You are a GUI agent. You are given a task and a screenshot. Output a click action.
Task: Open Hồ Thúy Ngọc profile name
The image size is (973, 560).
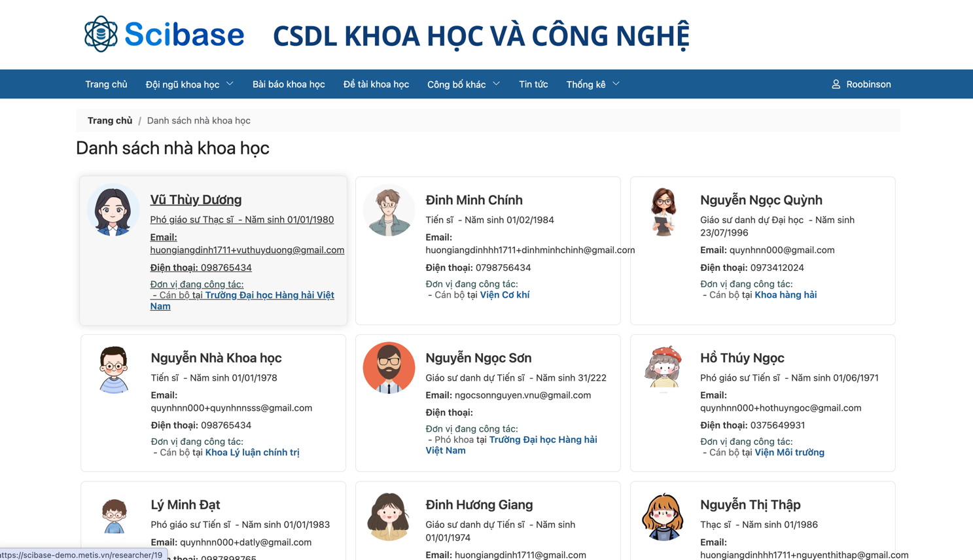tap(742, 358)
